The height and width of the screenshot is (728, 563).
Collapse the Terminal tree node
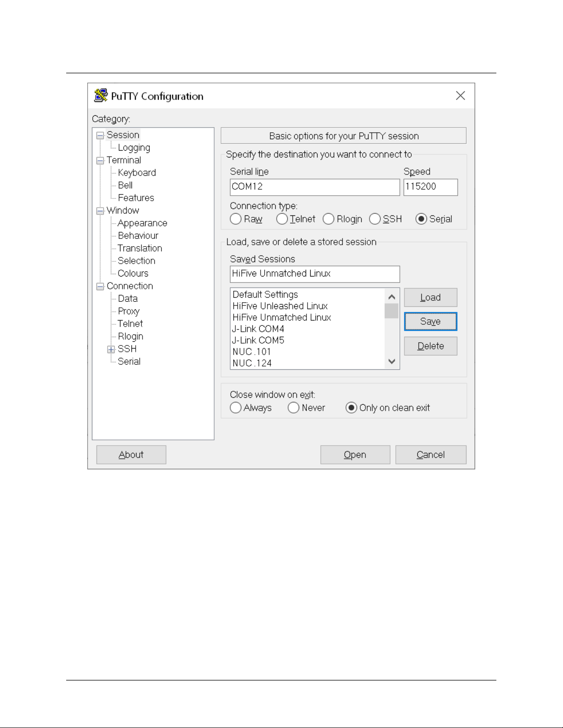[x=100, y=161]
